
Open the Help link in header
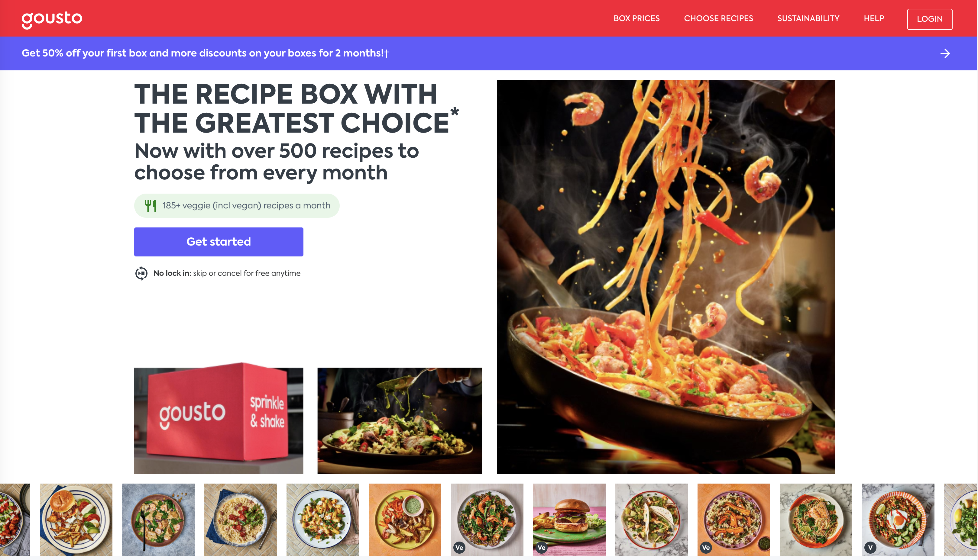874,18
